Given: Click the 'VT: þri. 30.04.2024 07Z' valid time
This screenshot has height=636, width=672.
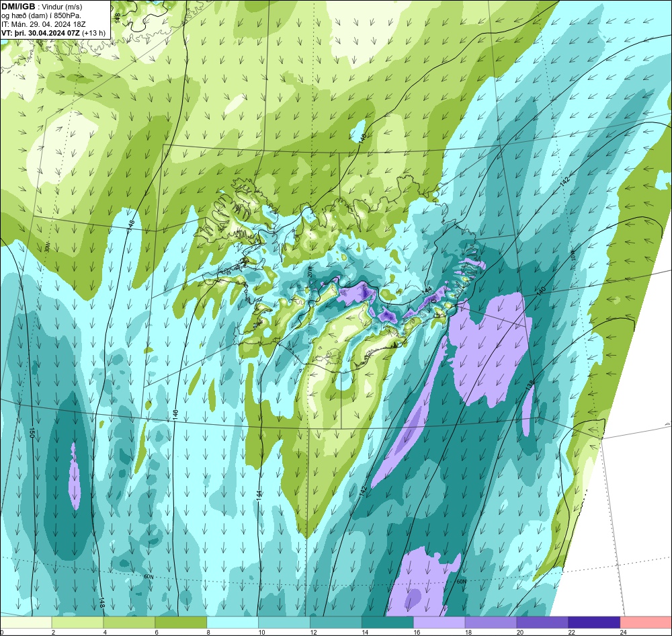Looking at the screenshot, I should click(42, 32).
